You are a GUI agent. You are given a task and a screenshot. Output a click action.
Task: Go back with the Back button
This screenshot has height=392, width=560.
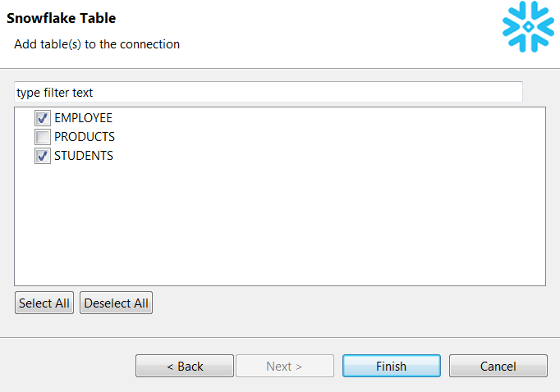coord(185,366)
